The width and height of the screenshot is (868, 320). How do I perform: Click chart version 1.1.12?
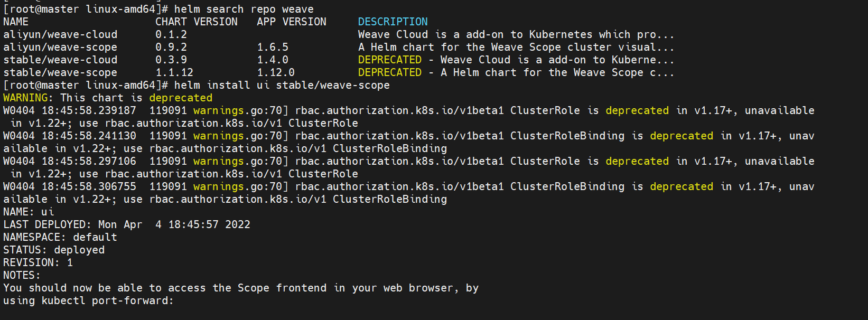click(174, 72)
